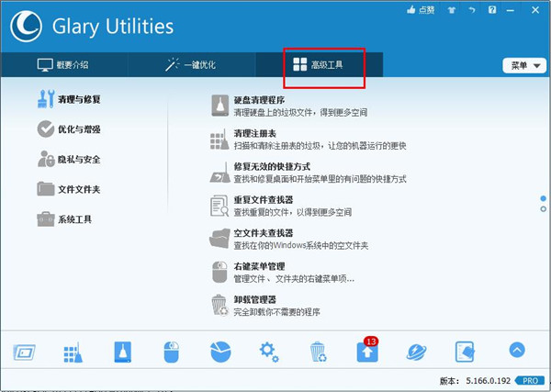Viewport: 551px width, 392px height.
Task: Expand the 菜单 dropdown menu
Action: (522, 65)
